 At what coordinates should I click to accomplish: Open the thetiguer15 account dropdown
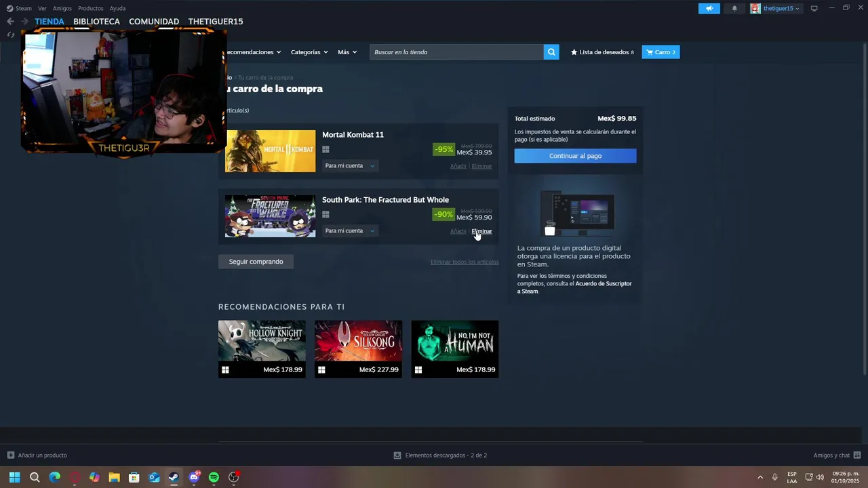coord(782,8)
